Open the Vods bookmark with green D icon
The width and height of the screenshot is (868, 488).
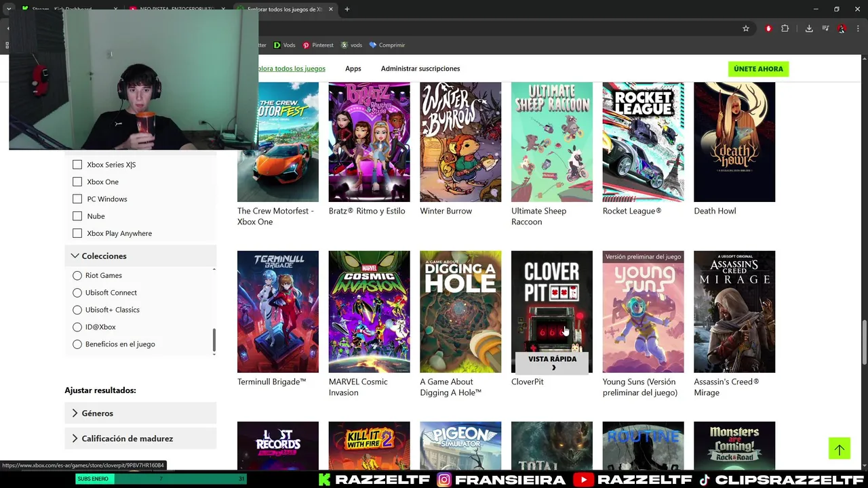pyautogui.click(x=284, y=45)
